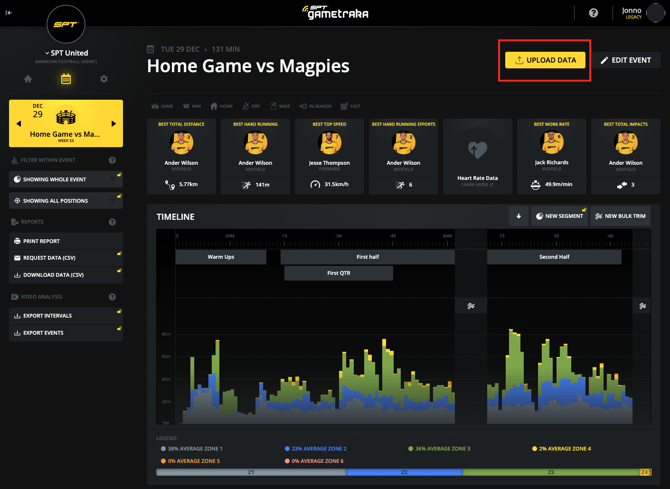Screen dimensions: 670x489
Task: Expand the SPT United team dropdown
Action: pos(66,53)
